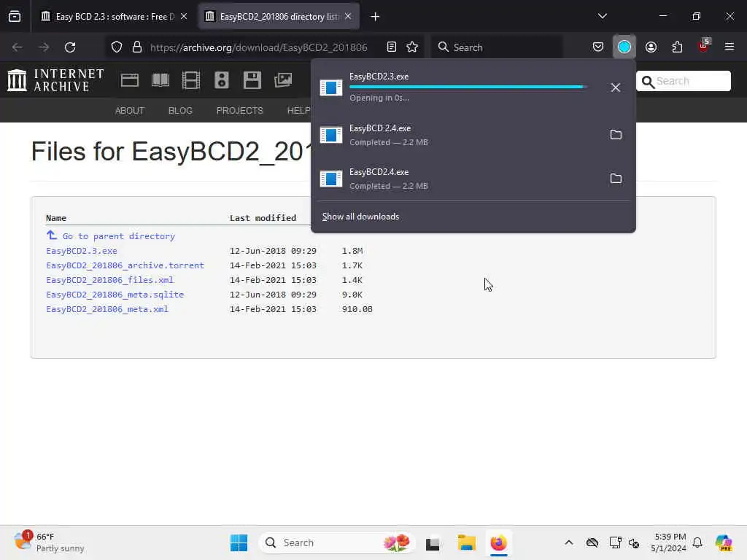Open the PROJECTS menu item
The image size is (747, 560).
click(x=239, y=111)
